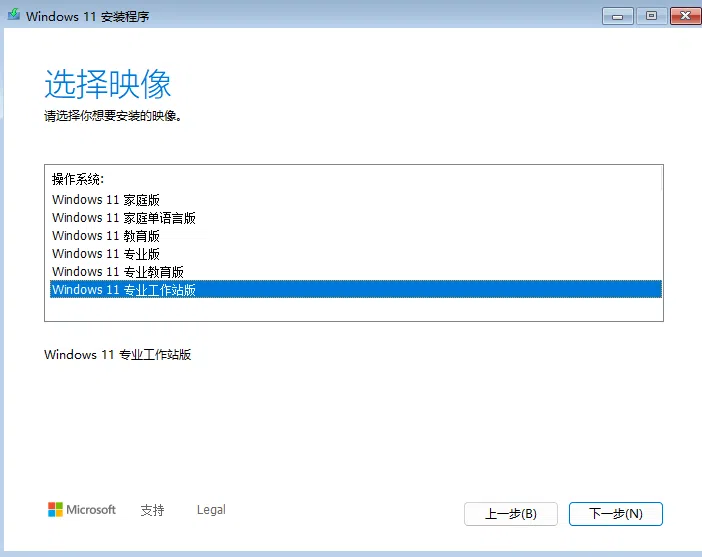Viewport: 702px width, 557px height.
Task: Click the 下一步(N) button
Action: pyautogui.click(x=616, y=514)
